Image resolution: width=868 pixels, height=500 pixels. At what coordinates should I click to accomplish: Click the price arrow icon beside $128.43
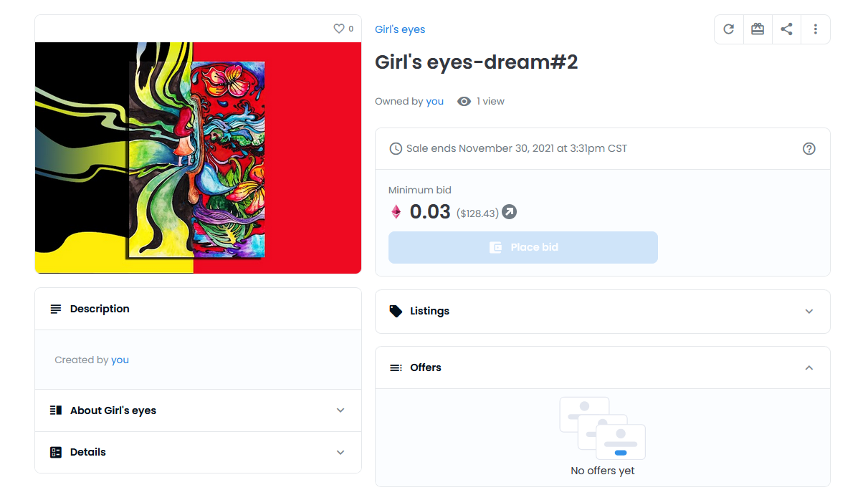click(x=509, y=212)
